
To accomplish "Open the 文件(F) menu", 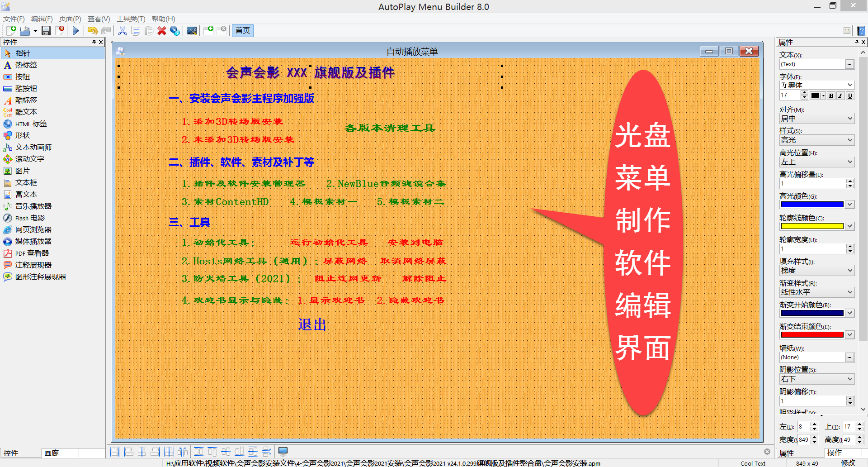I will [x=14, y=19].
